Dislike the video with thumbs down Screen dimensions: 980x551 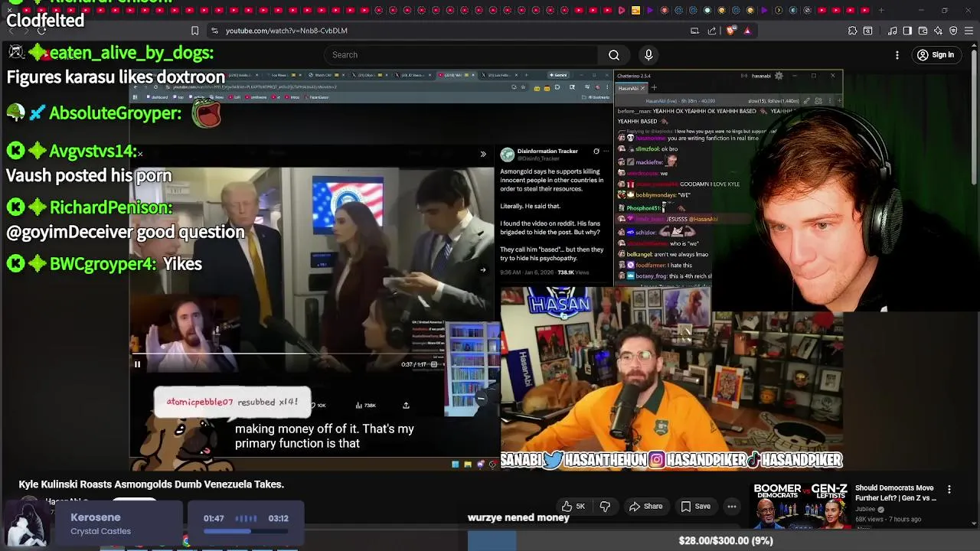pyautogui.click(x=605, y=506)
